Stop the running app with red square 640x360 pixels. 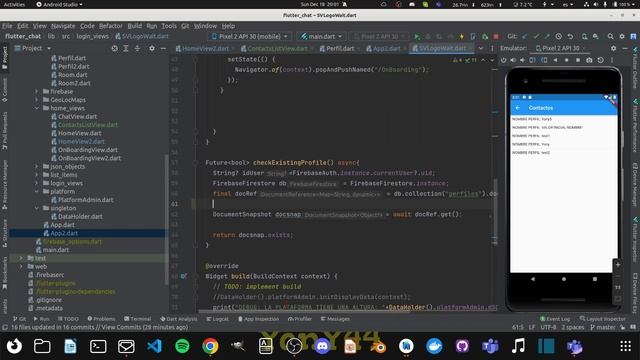496,36
